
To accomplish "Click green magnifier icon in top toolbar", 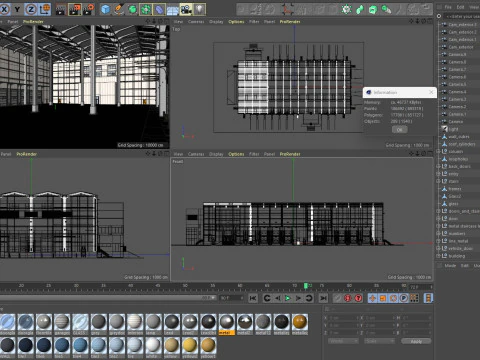I will click(386, 9).
